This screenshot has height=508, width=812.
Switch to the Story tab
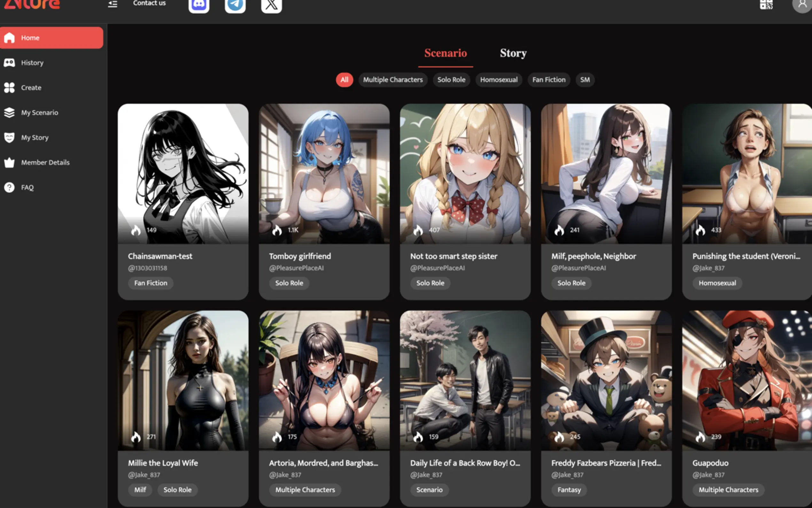click(x=513, y=53)
